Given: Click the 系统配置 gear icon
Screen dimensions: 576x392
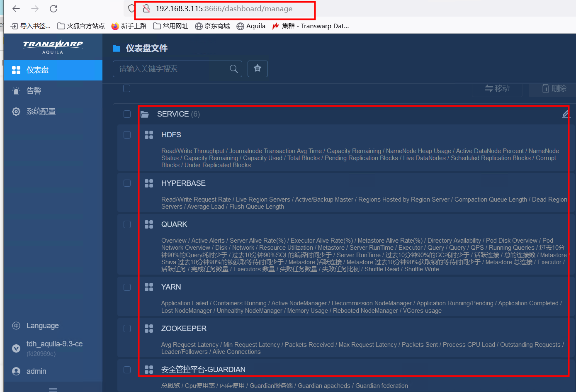Looking at the screenshot, I should click(16, 112).
